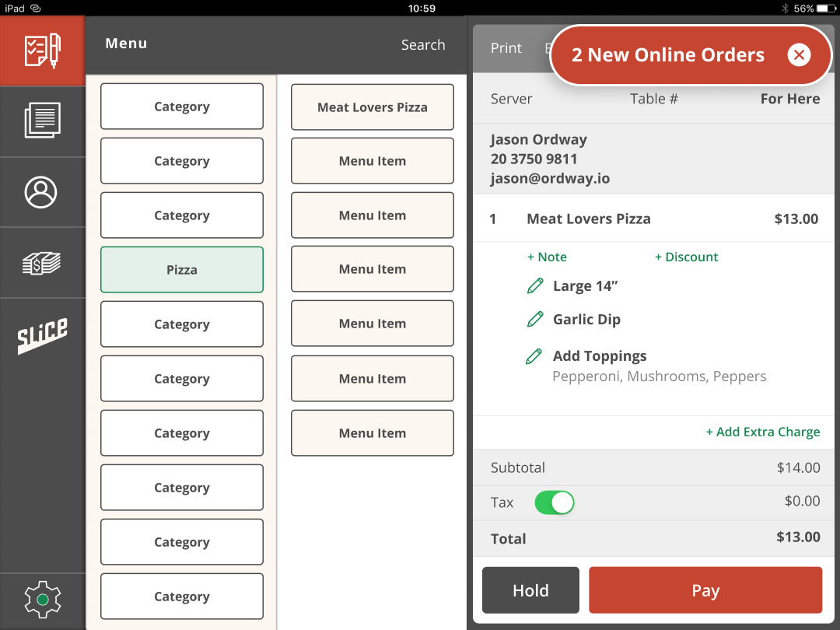Click the cash payments sidebar icon
Viewport: 840px width, 630px height.
click(x=43, y=263)
